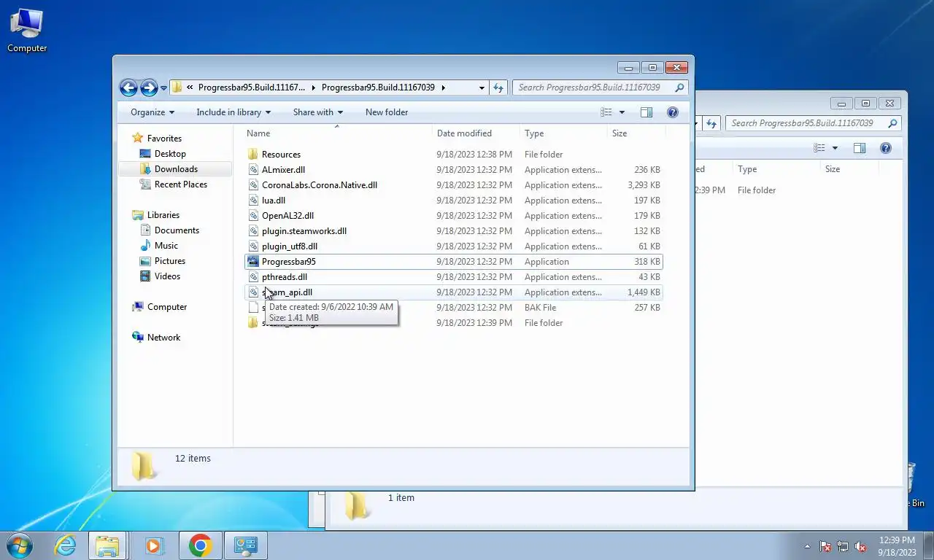
Task: Change your view icon in front window
Action: click(606, 112)
